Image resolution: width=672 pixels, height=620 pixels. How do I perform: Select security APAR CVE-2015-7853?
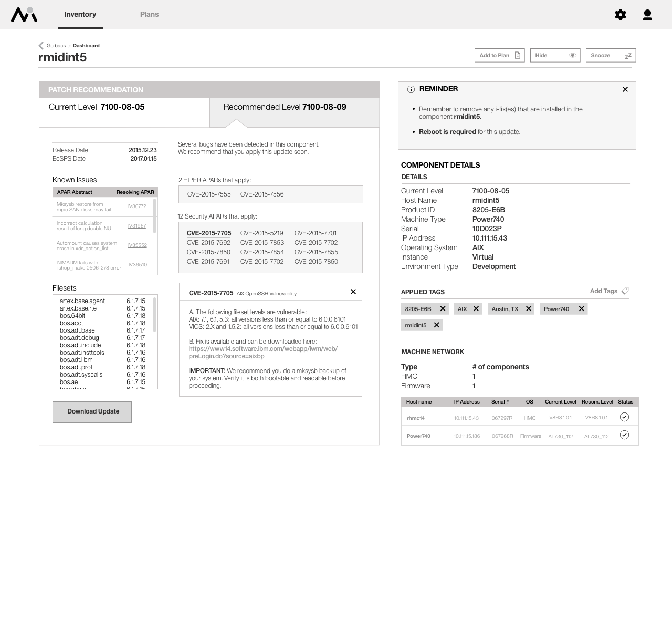[x=262, y=243]
